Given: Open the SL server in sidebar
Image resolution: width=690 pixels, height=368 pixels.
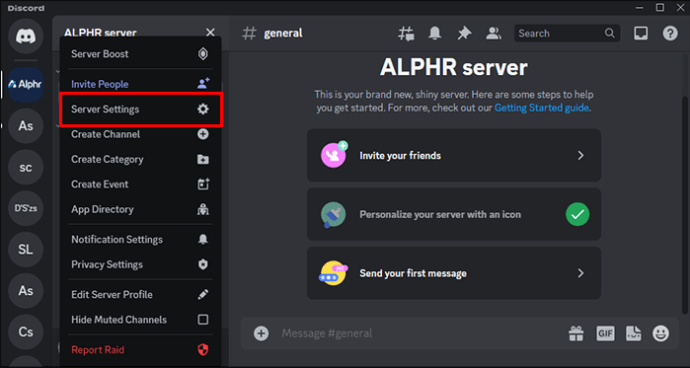Looking at the screenshot, I should [x=26, y=250].
